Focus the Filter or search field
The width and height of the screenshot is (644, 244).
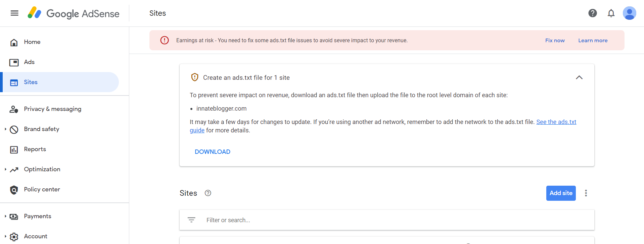[x=369, y=220]
